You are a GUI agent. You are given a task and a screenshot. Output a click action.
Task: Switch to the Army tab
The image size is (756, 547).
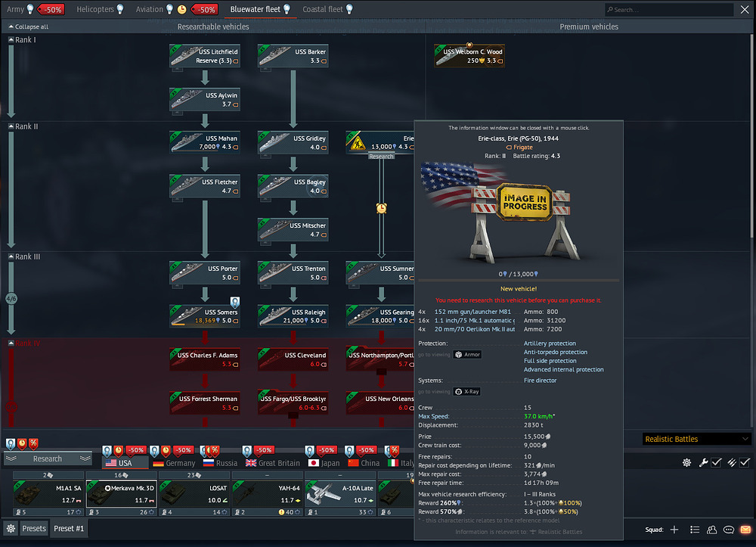[x=15, y=9]
